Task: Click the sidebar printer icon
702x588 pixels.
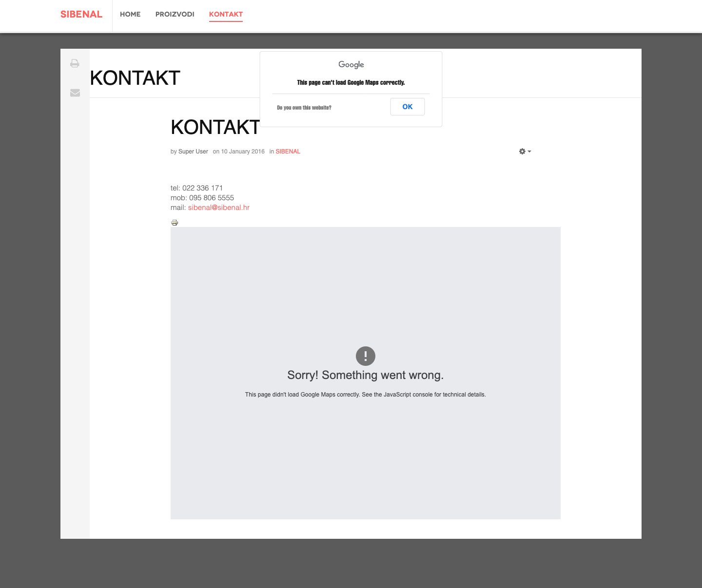Action: [x=75, y=63]
